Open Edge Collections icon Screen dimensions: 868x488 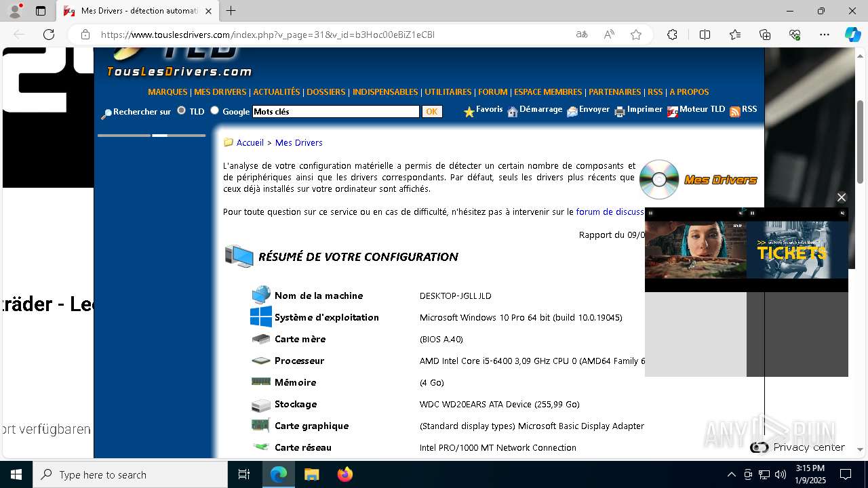pyautogui.click(x=765, y=35)
